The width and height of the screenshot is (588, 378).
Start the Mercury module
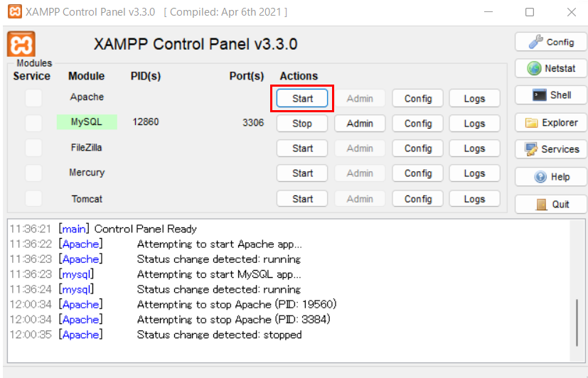(302, 173)
